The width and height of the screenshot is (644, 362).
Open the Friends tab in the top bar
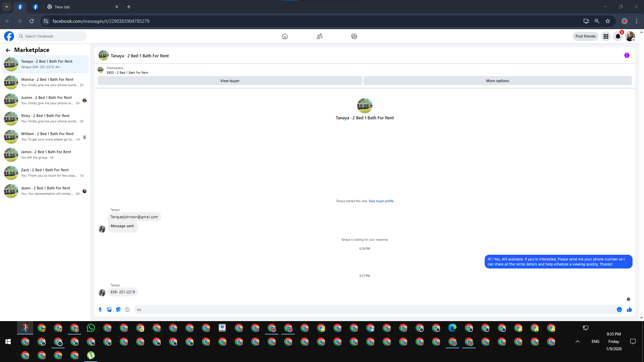pos(319,36)
